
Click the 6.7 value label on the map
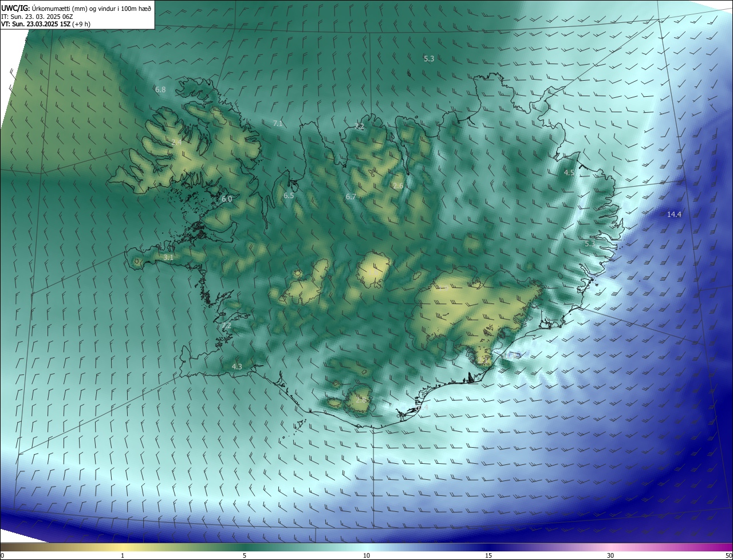point(351,196)
